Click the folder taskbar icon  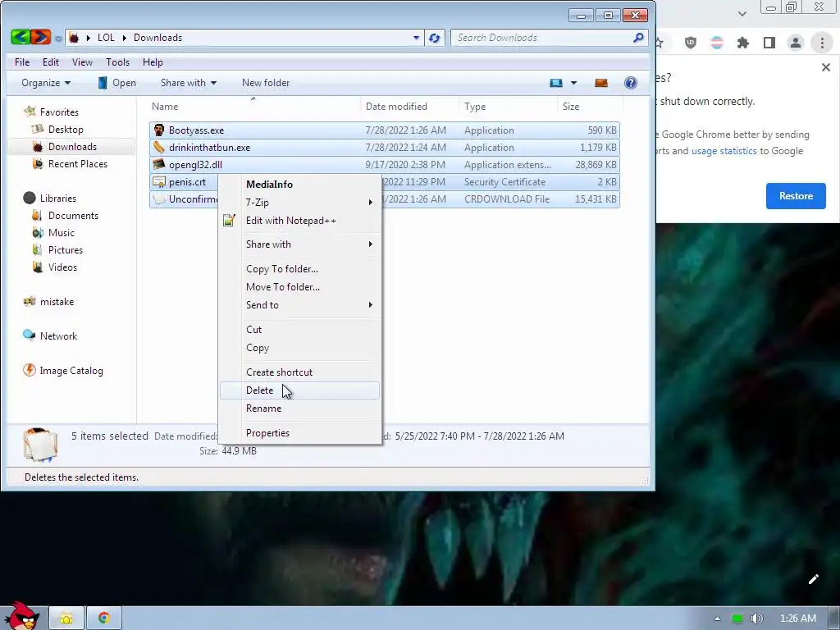pyautogui.click(x=66, y=619)
